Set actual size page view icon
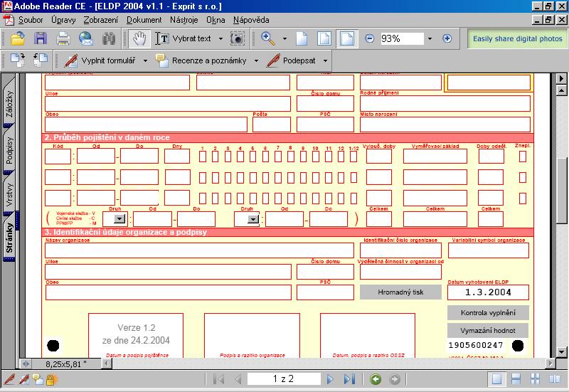Image resolution: width=569 pixels, height=392 pixels. click(x=302, y=38)
